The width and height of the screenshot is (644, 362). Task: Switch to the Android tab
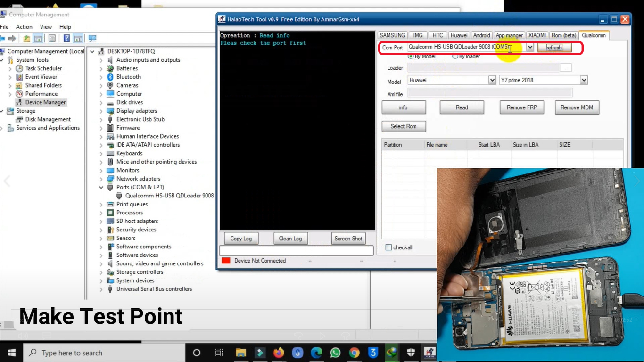pyautogui.click(x=481, y=35)
